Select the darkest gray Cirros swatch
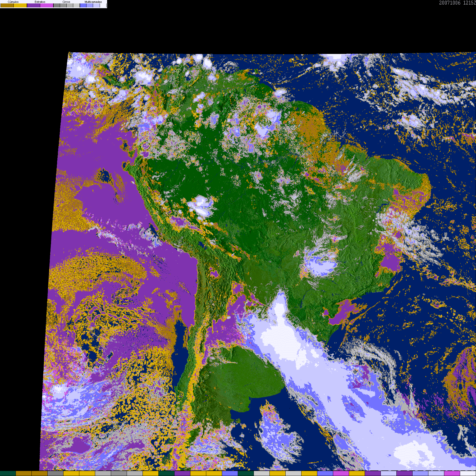Viewport: 476px width, 476px height. tap(57, 5)
